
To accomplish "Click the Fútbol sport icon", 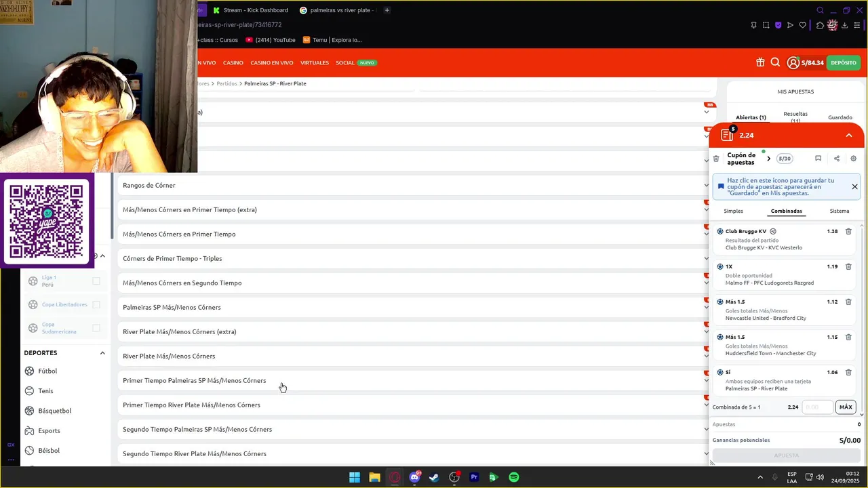I will (29, 371).
